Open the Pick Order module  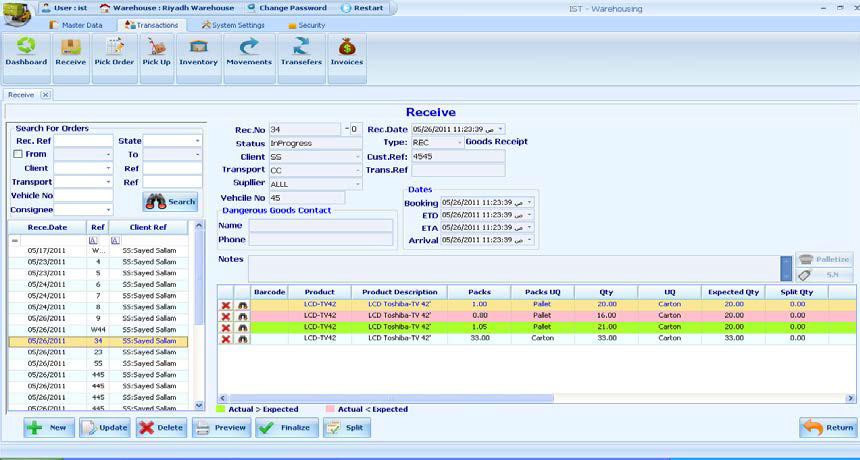[114, 52]
